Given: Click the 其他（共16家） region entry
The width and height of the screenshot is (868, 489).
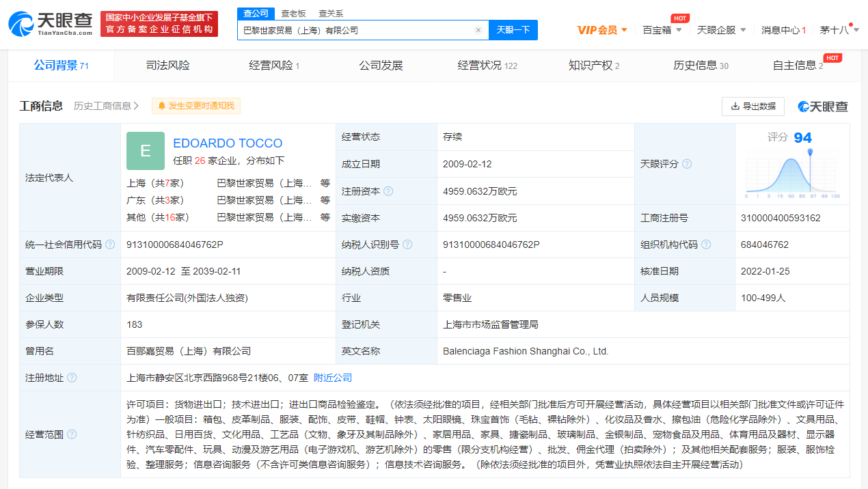Looking at the screenshot, I should coord(158,217).
